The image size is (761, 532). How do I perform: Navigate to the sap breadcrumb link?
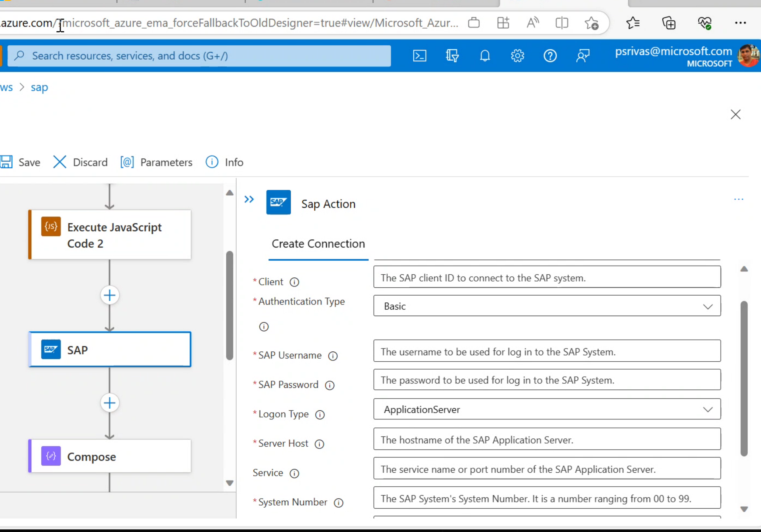tap(39, 87)
